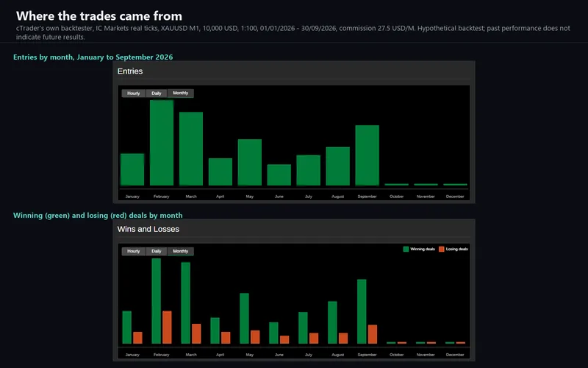The image size is (588, 368).
Task: Click December axis label in Entries chart
Action: point(455,197)
